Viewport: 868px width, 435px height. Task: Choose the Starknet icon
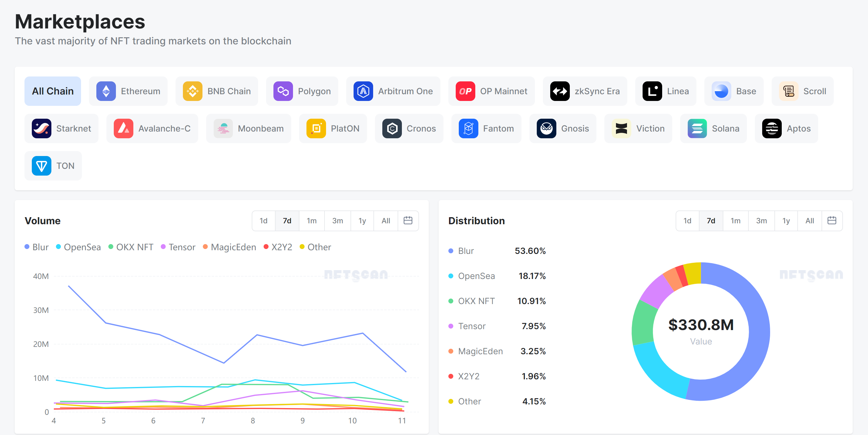click(42, 129)
